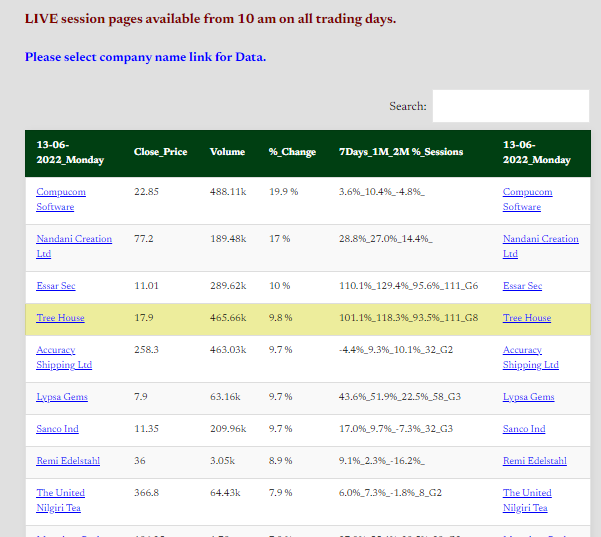Sort by last 13-06-2022_Monday column header
Viewport: 601px width, 537px height.
pos(537,152)
